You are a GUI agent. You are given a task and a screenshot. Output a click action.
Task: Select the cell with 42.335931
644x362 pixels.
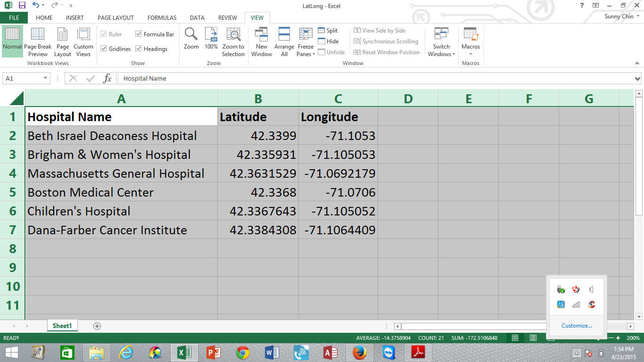[258, 155]
